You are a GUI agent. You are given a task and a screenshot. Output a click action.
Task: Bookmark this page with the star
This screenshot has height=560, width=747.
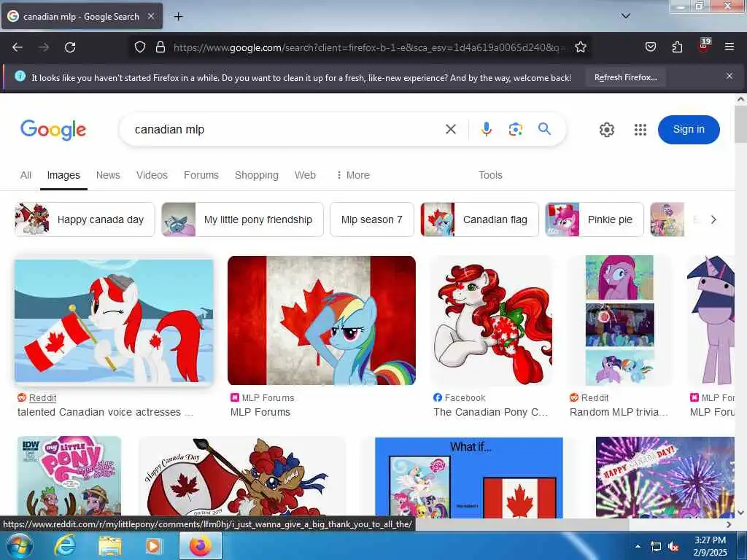(x=580, y=47)
